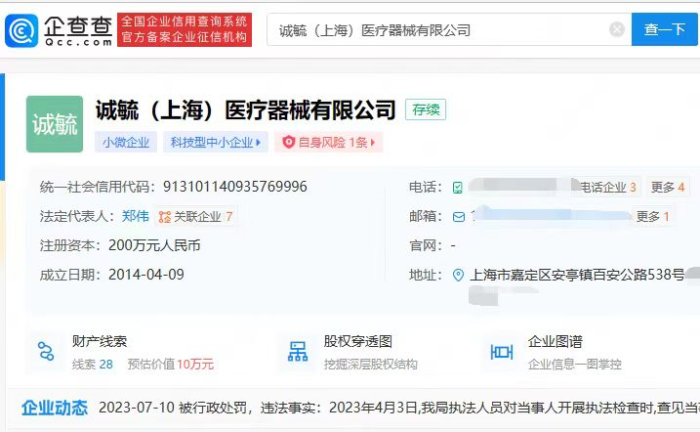Expand the 科技型中小企业 tag arrow
This screenshot has height=432, width=700.
[258, 142]
